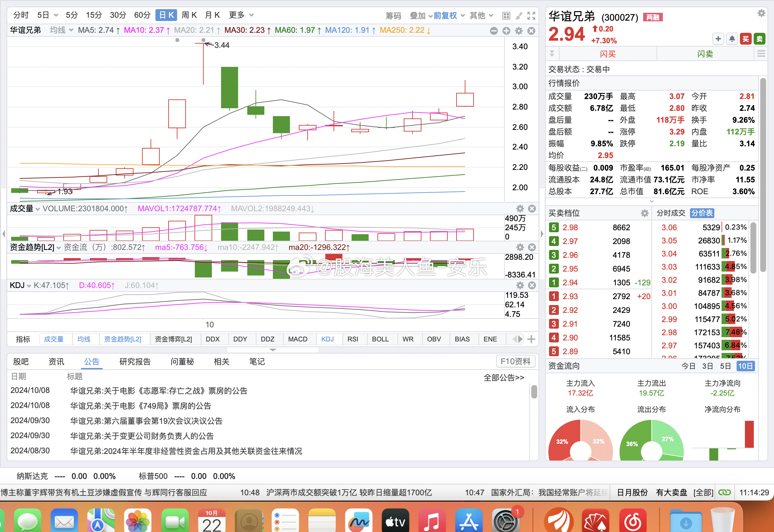Open Messages app in Dock

[x=28, y=521]
